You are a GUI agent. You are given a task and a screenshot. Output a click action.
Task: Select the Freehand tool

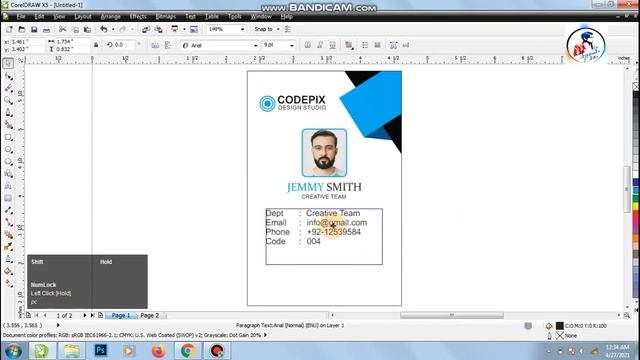click(8, 113)
